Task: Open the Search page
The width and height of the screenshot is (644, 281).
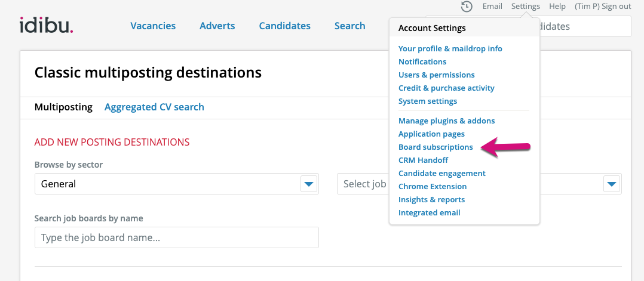Action: (349, 26)
